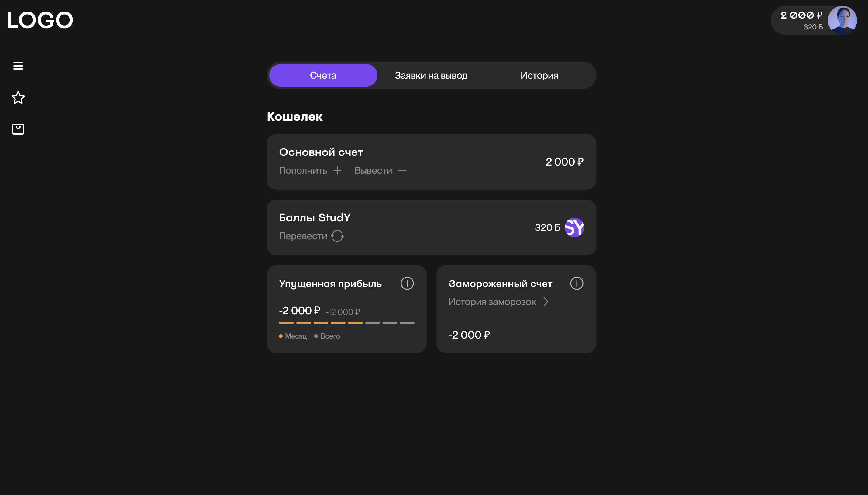Switch to Заявки на вывод tab
Screen dimensions: 868x495
[x=431, y=76]
